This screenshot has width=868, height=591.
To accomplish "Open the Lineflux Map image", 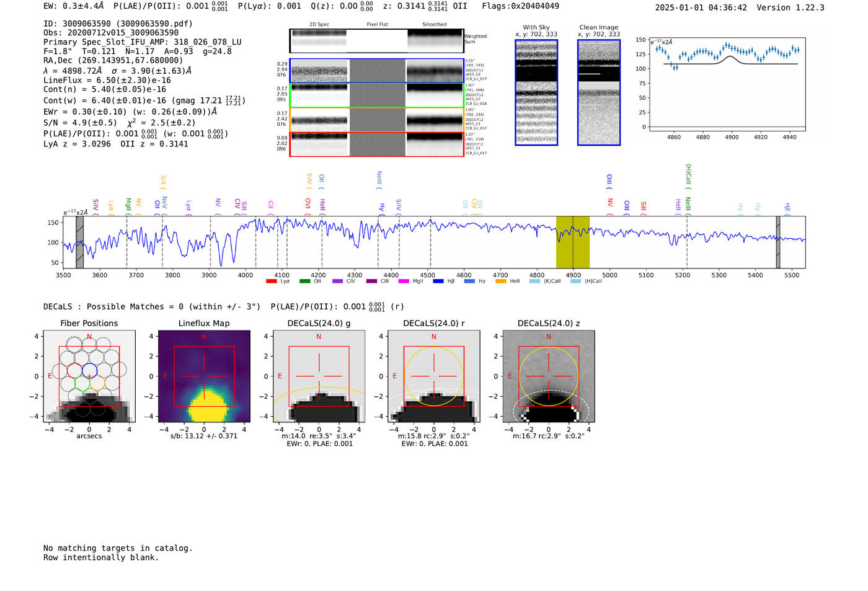I will (204, 376).
